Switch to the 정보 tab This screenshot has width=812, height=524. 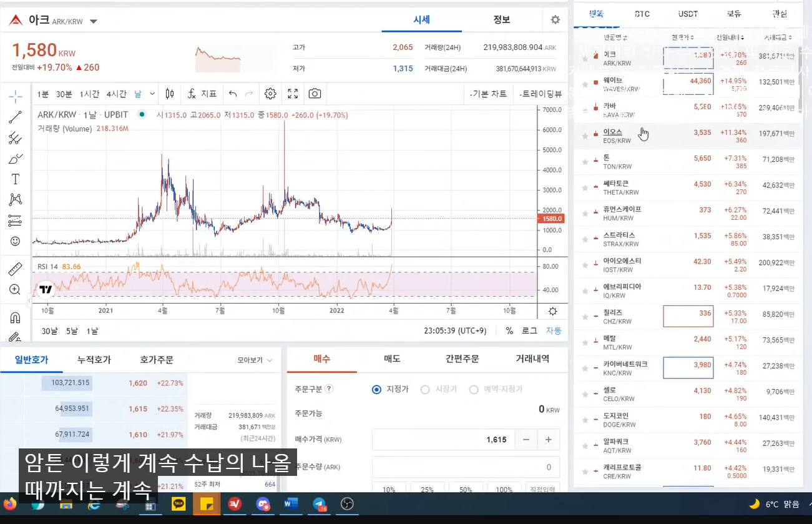click(x=502, y=19)
